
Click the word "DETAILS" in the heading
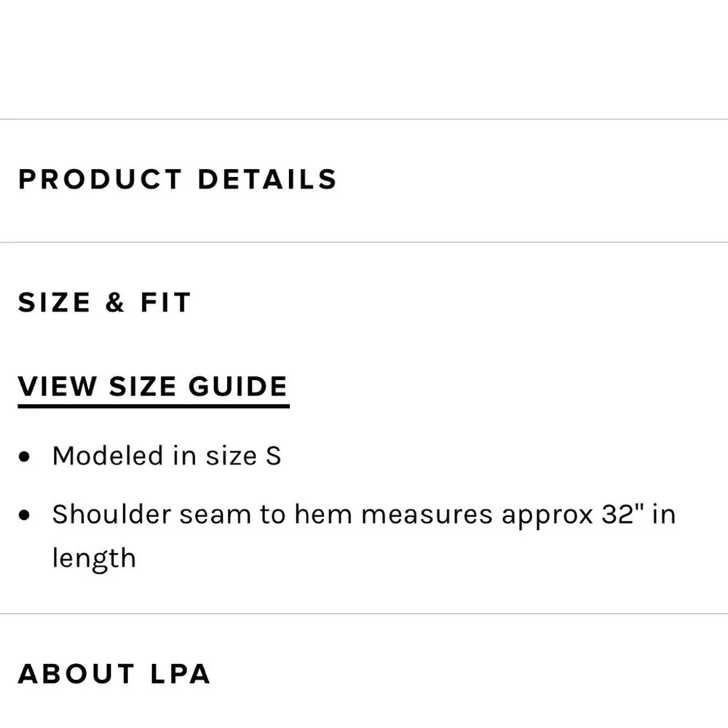[x=266, y=179]
